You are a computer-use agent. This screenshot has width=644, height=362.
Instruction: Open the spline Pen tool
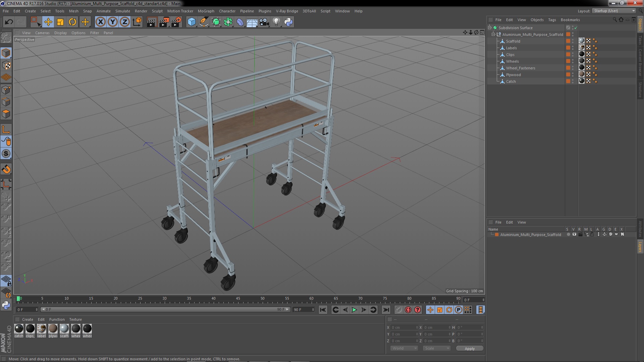coord(204,22)
